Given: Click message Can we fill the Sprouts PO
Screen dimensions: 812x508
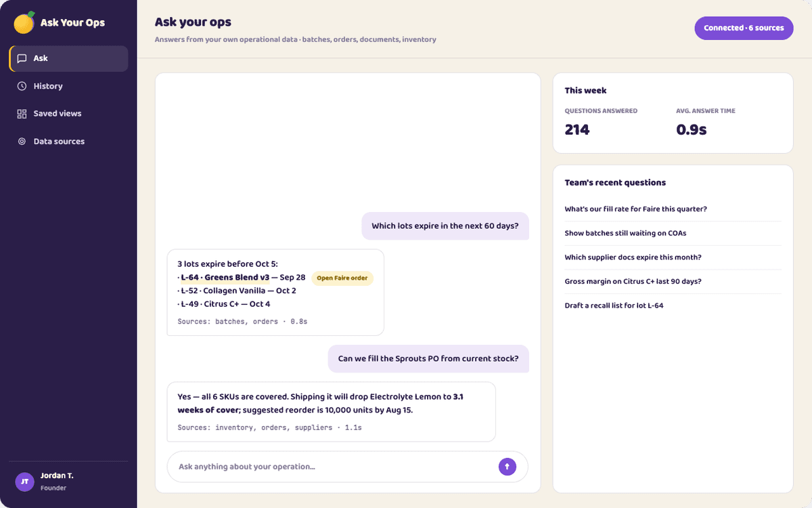Looking at the screenshot, I should pos(428,358).
